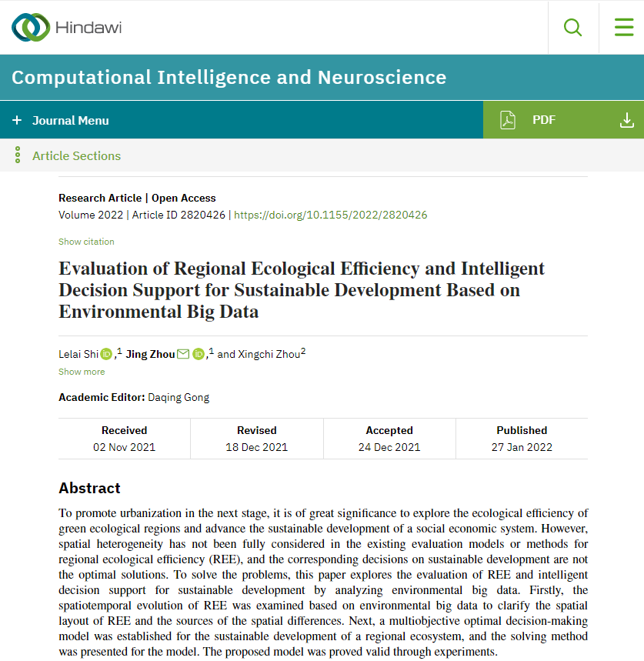Download article via PDF button
Screen dimensions: 644x661
coord(543,120)
